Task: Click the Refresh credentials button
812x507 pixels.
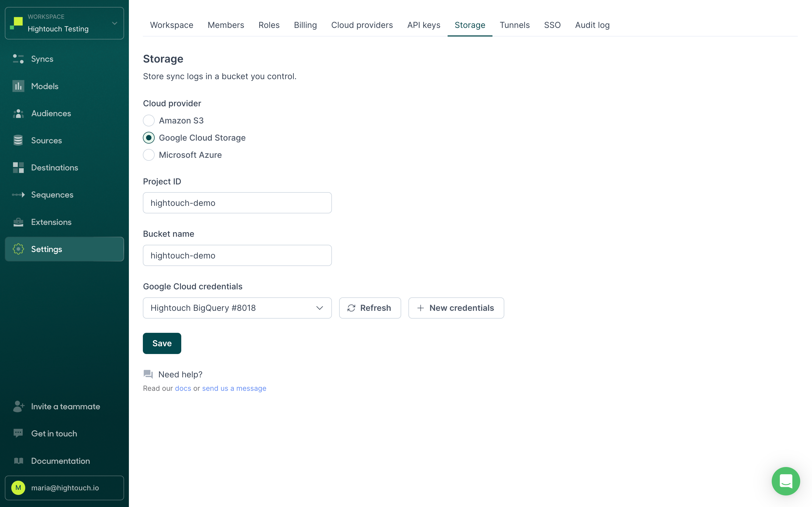Action: pos(370,308)
